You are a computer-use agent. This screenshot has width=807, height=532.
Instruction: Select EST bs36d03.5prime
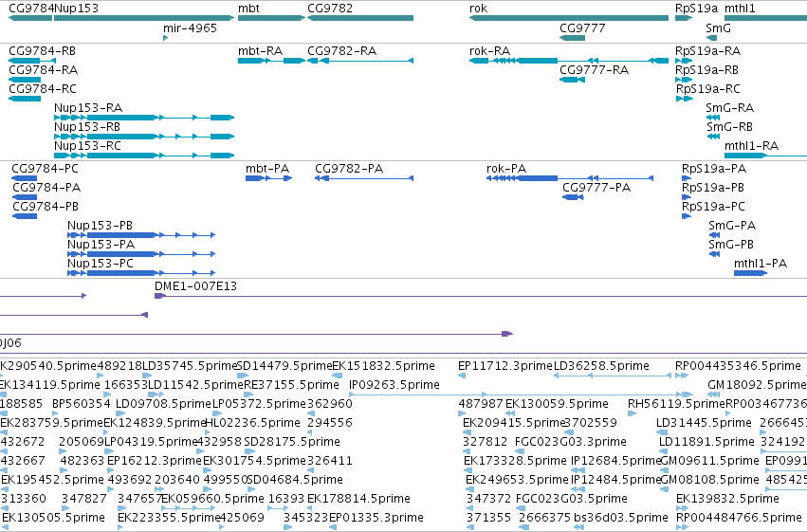point(578,527)
